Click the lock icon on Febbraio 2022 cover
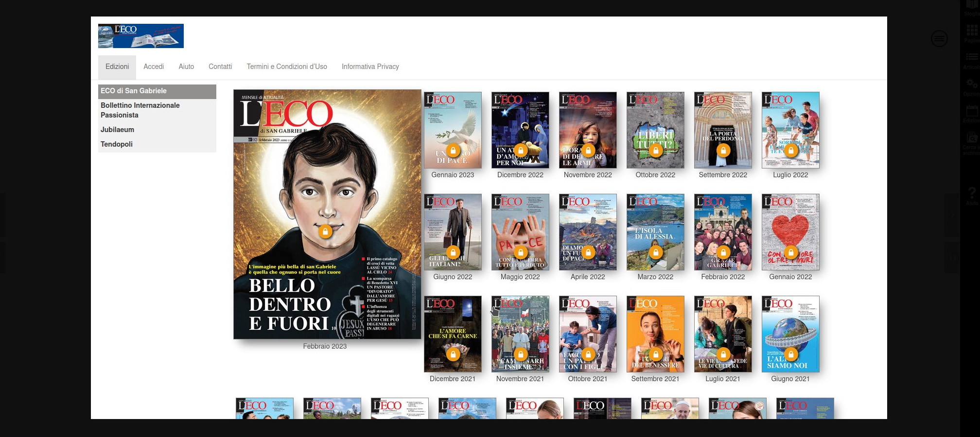This screenshot has height=437, width=980. coord(723,252)
